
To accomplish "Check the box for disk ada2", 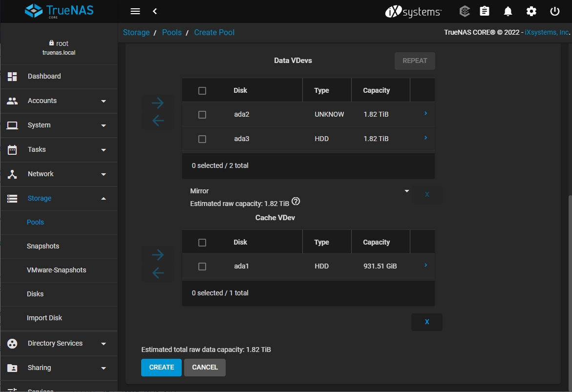I will (202, 115).
